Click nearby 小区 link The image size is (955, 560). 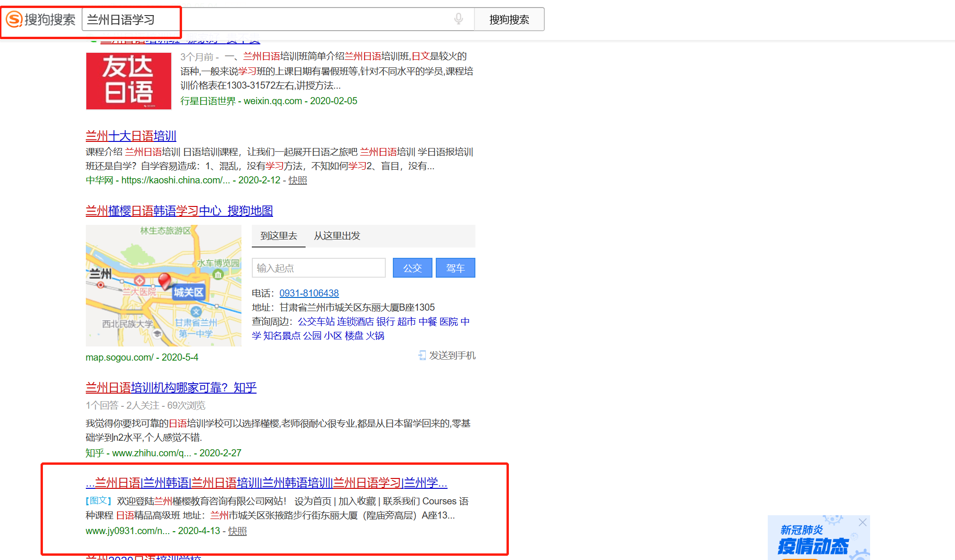click(333, 336)
